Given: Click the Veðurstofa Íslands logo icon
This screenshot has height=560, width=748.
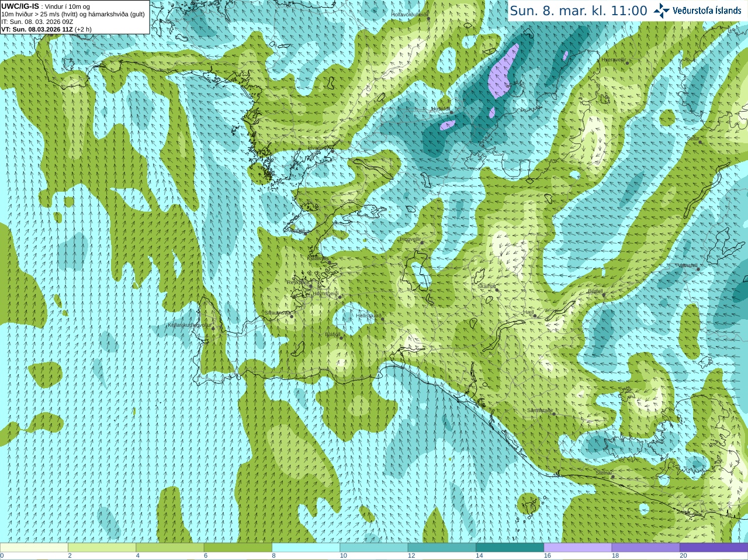Looking at the screenshot, I should click(662, 11).
